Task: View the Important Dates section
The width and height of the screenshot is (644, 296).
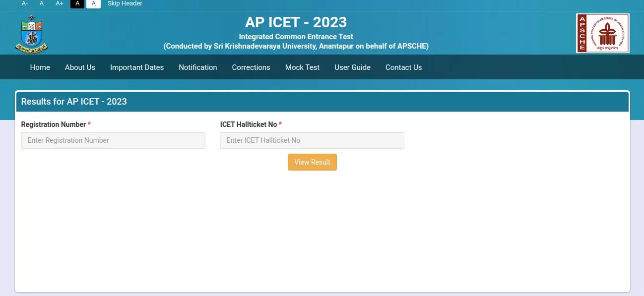Action: point(136,67)
